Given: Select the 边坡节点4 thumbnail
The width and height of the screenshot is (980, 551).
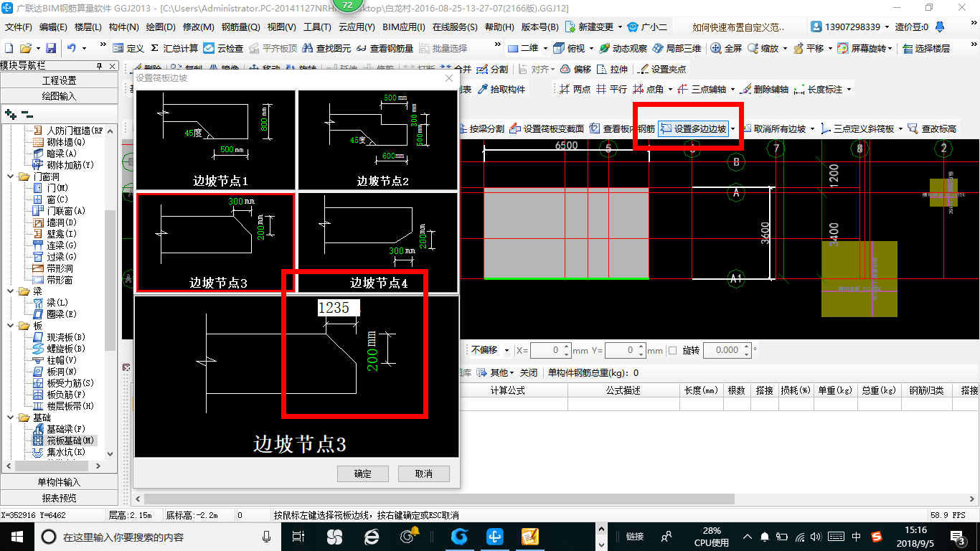Looking at the screenshot, I should 378,242.
